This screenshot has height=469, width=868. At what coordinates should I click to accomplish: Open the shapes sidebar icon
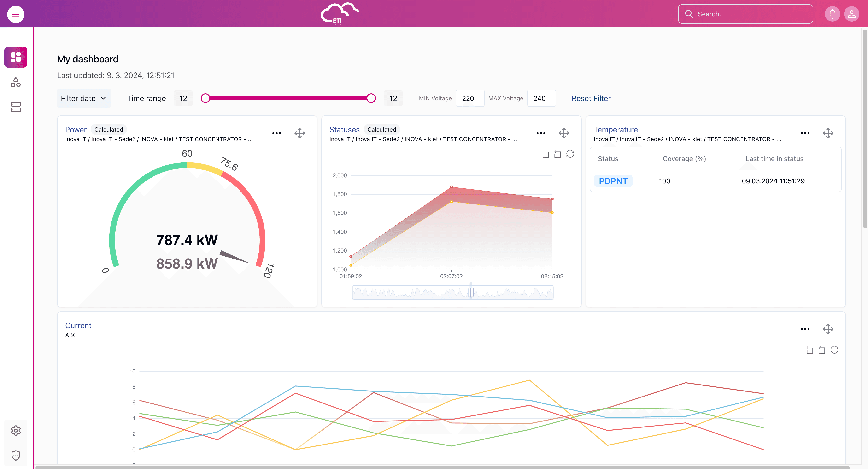[16, 82]
